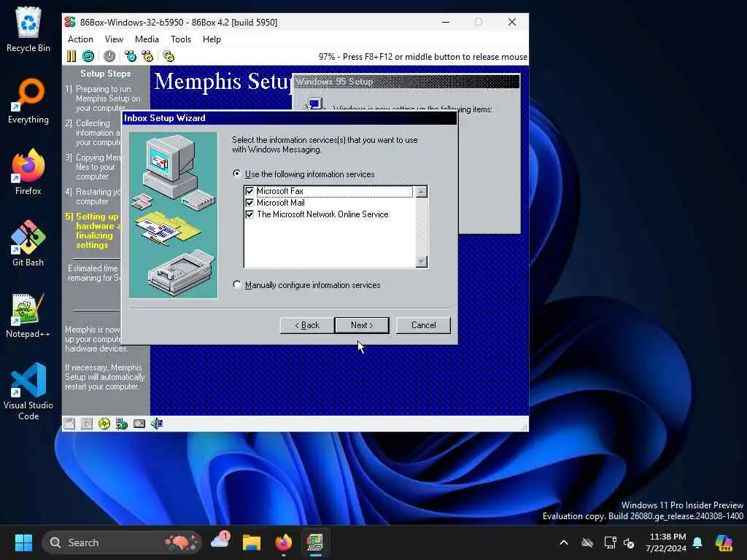Image resolution: width=747 pixels, height=560 pixels.
Task: Select Use the following information services radio
Action: point(237,174)
